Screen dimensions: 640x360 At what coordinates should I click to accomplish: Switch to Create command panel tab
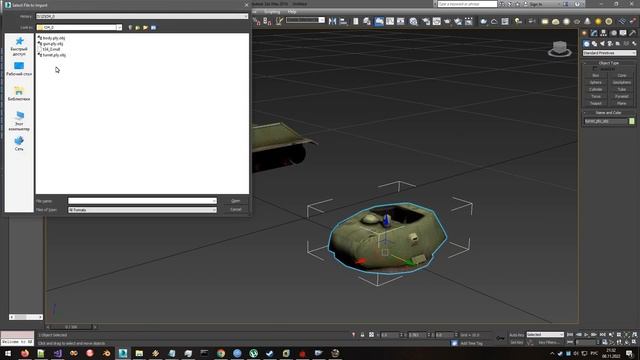click(x=585, y=33)
